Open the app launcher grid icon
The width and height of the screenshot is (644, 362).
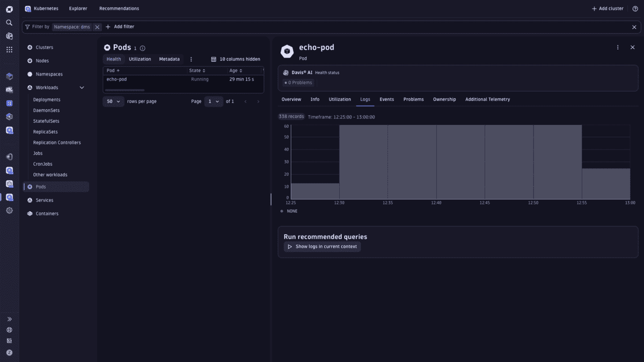point(9,49)
